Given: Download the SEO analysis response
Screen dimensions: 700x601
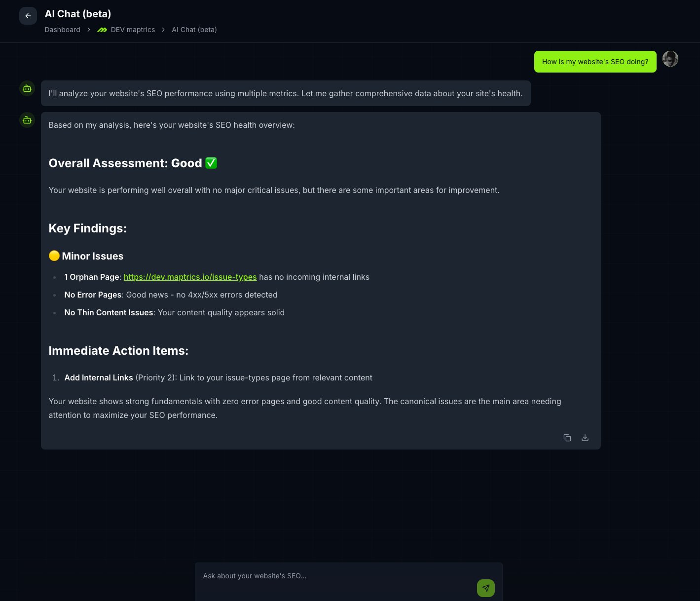Looking at the screenshot, I should pos(585,438).
